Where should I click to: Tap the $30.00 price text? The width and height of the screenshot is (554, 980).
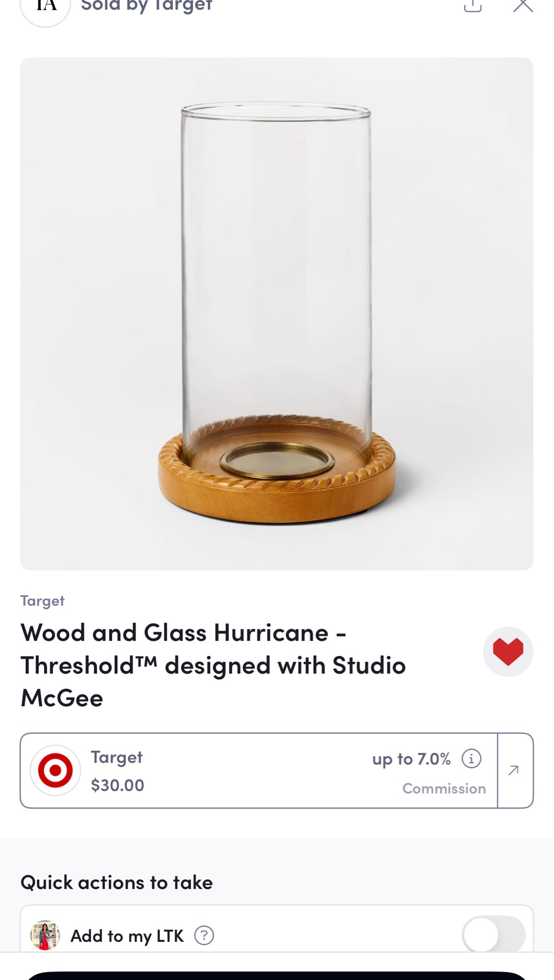[117, 785]
